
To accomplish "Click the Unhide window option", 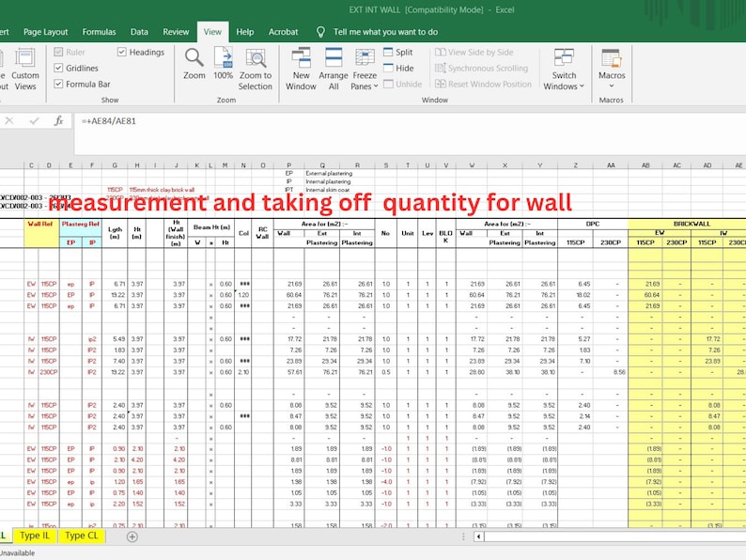I will pos(402,85).
